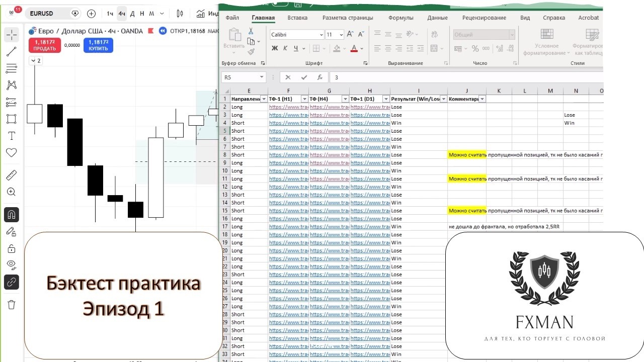Click the plus compare symbol button

(91, 14)
